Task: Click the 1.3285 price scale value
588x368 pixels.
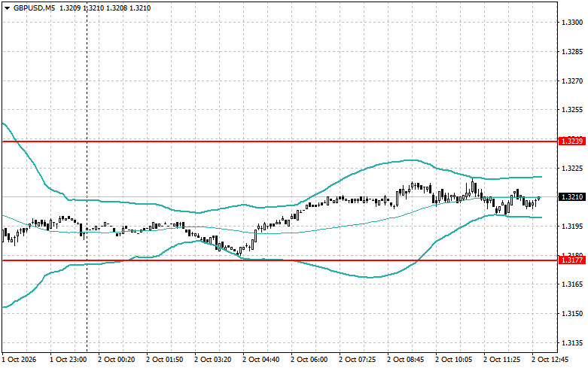Action: (572, 51)
